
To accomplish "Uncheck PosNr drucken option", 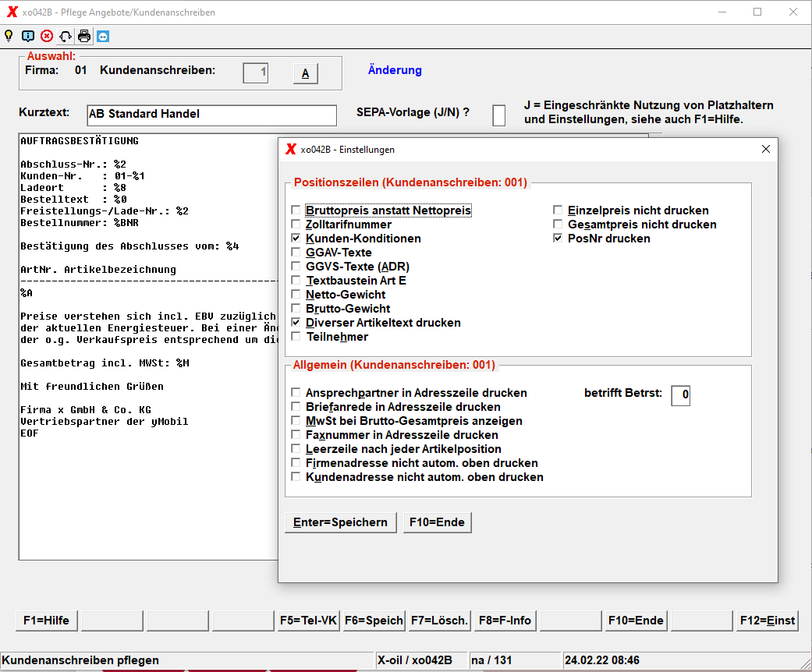I will click(558, 238).
